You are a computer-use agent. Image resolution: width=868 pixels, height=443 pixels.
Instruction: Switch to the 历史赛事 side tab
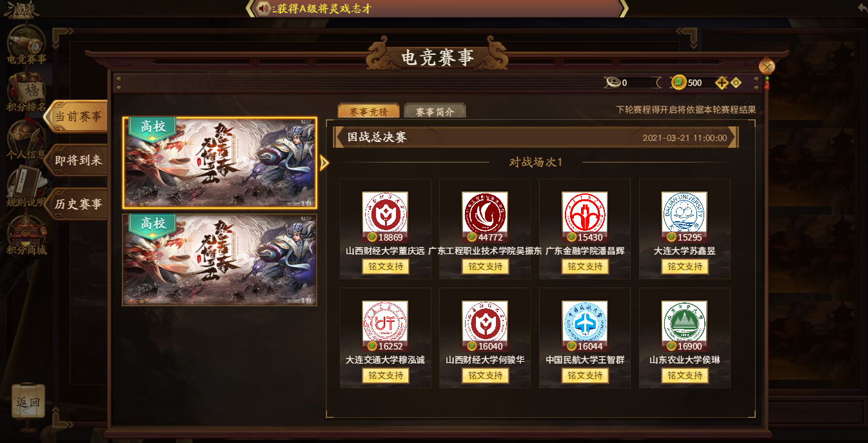[78, 204]
